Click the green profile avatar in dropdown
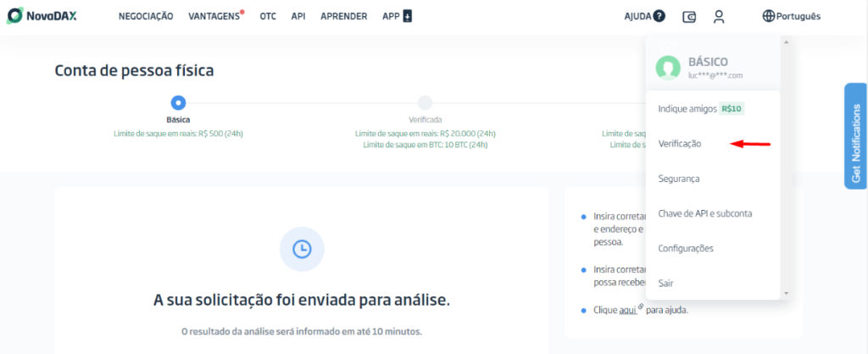 click(x=669, y=67)
